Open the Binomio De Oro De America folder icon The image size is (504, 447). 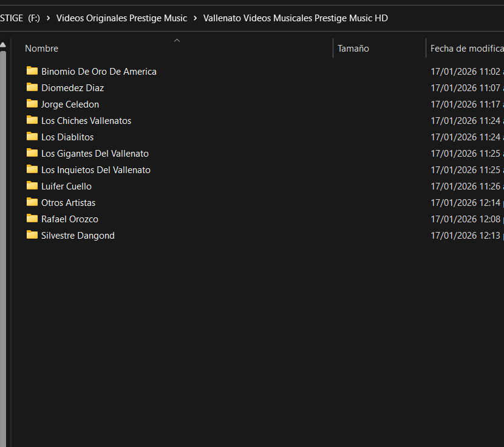tap(32, 70)
